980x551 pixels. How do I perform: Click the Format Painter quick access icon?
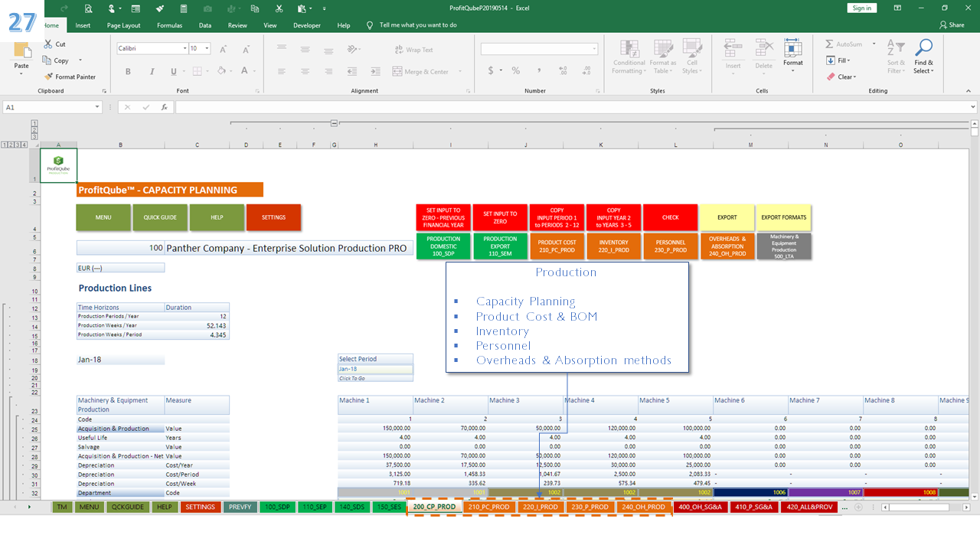click(160, 8)
